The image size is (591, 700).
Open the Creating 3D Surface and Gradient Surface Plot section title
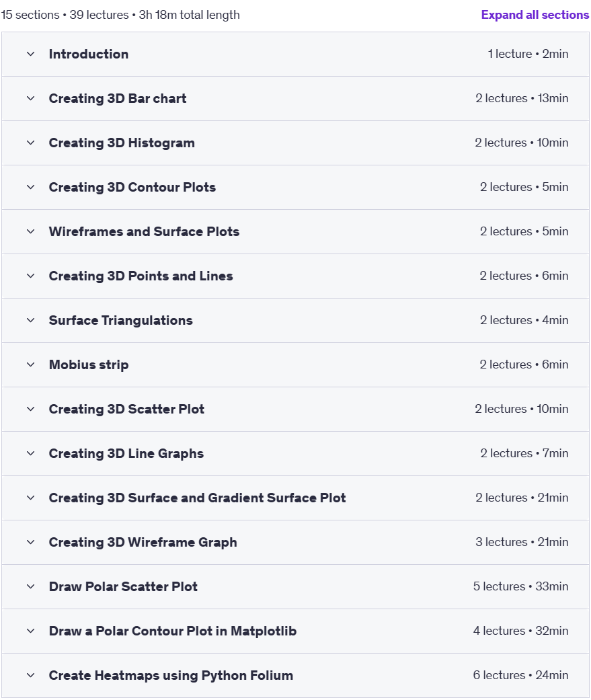click(x=197, y=498)
